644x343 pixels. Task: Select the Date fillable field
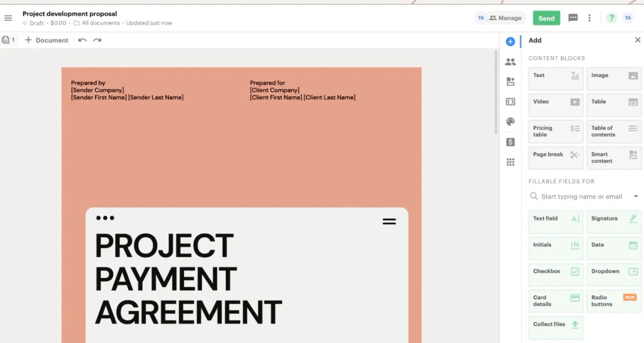click(x=614, y=248)
